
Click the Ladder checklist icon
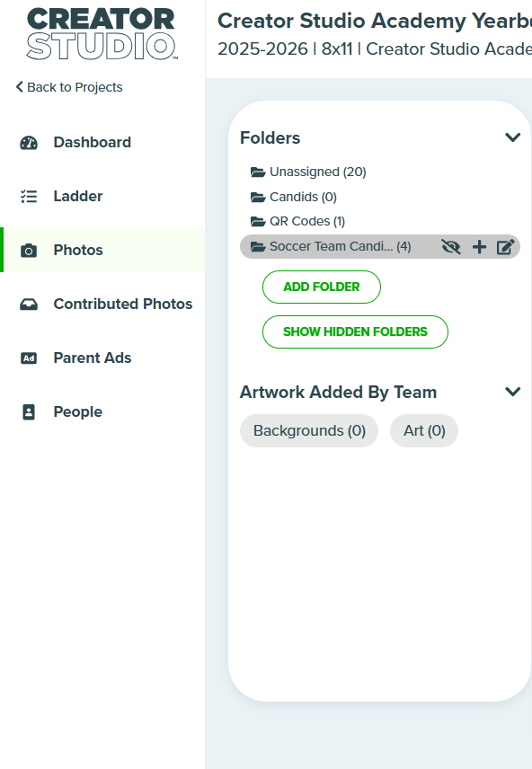point(29,196)
